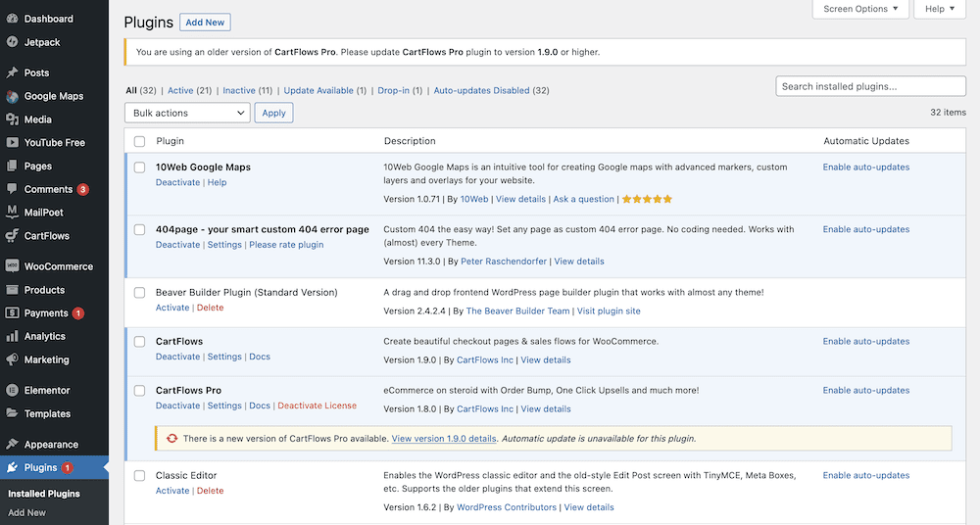Toggle the select-all checkbox in table header

[139, 141]
